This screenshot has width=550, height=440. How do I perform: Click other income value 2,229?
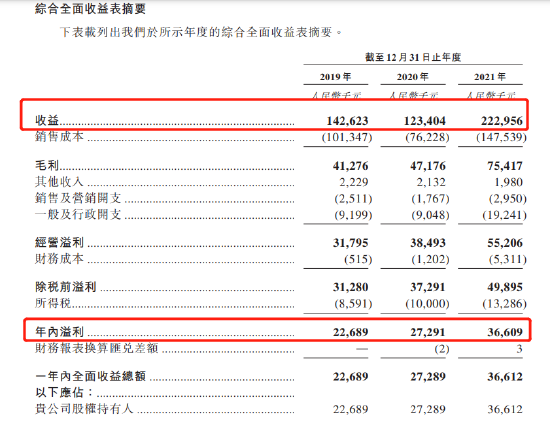354,182
